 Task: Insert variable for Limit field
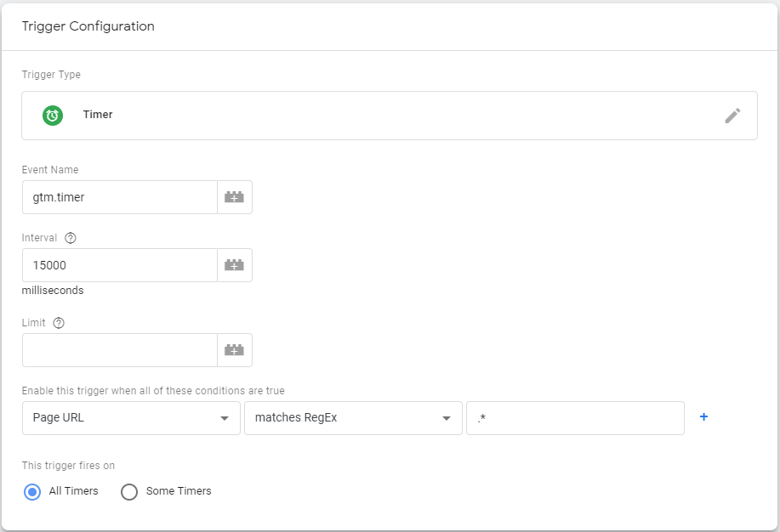234,350
